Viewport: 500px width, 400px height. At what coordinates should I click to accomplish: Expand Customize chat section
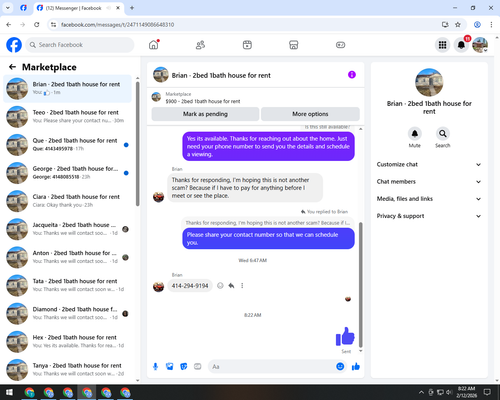pos(429,164)
